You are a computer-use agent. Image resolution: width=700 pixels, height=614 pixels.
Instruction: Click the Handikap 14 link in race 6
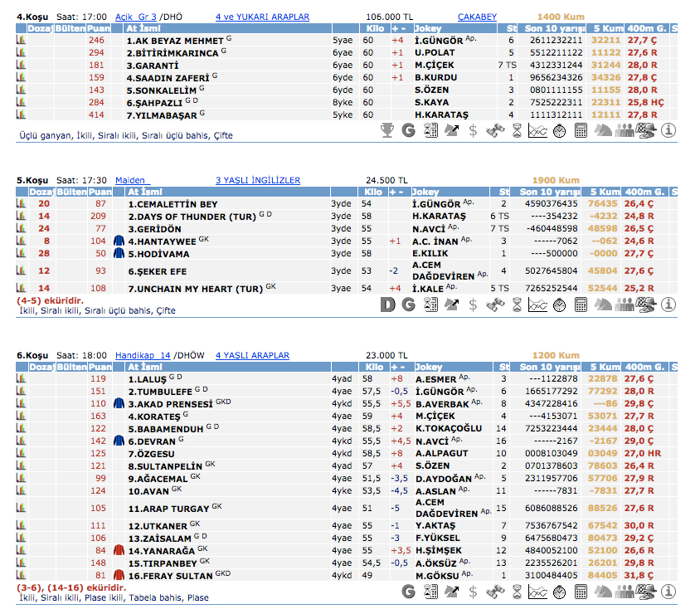point(143,355)
